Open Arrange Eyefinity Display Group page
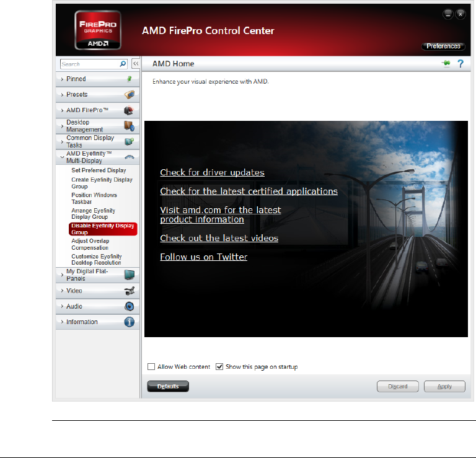Viewport: 476px width, 458px height. [x=93, y=214]
